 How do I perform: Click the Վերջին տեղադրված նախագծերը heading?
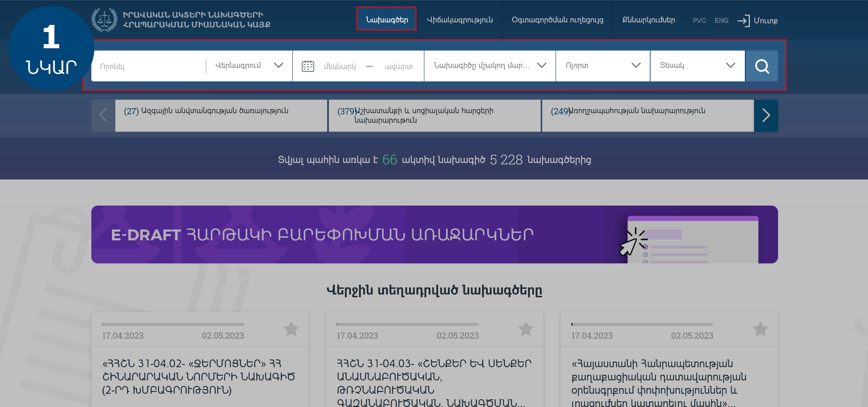(x=434, y=290)
